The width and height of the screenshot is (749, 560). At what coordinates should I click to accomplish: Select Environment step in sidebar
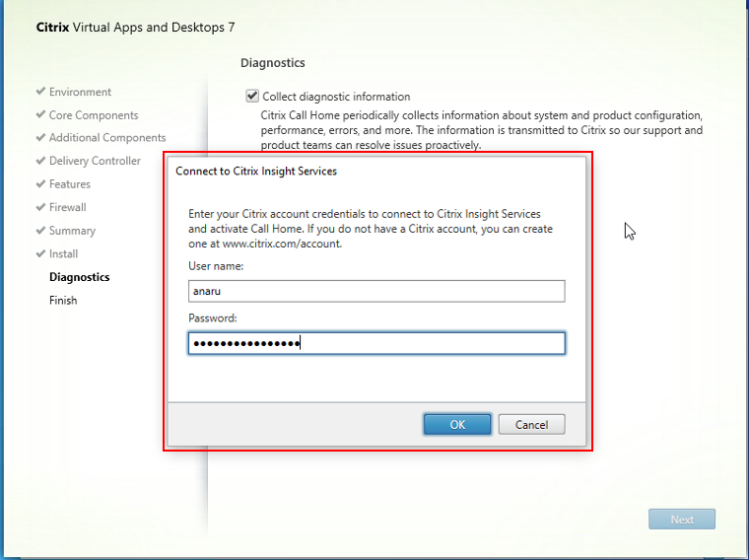tap(80, 92)
